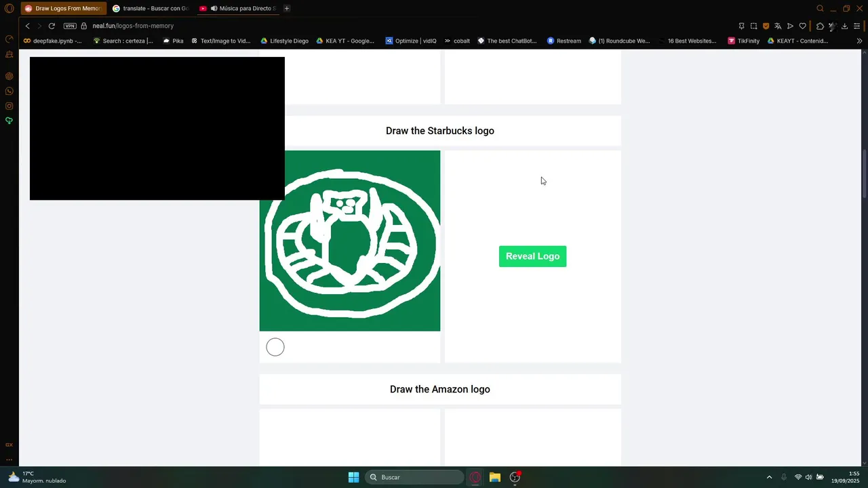Open deepfake.ipynb bookmark
This screenshot has width=868, height=488.
53,41
